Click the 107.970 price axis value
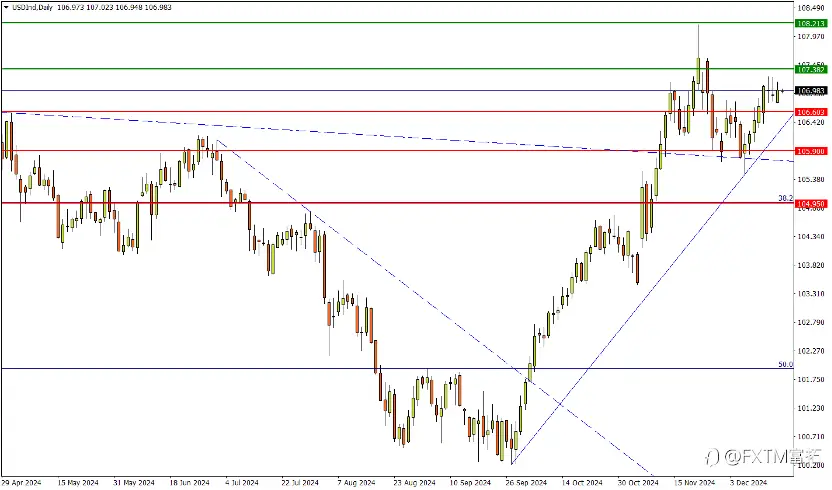This screenshot has width=832, height=490. 811,37
